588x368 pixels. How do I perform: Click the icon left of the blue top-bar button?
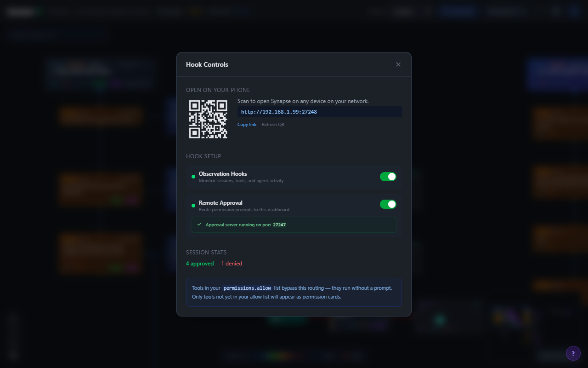(x=427, y=11)
